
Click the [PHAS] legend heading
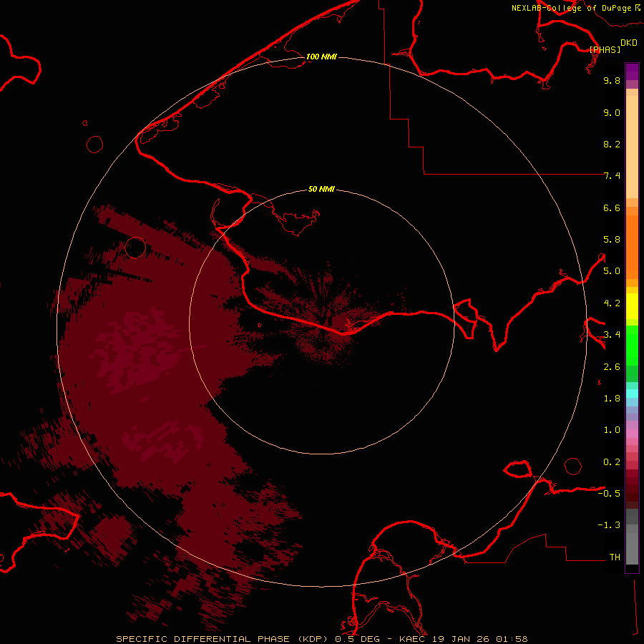(605, 49)
